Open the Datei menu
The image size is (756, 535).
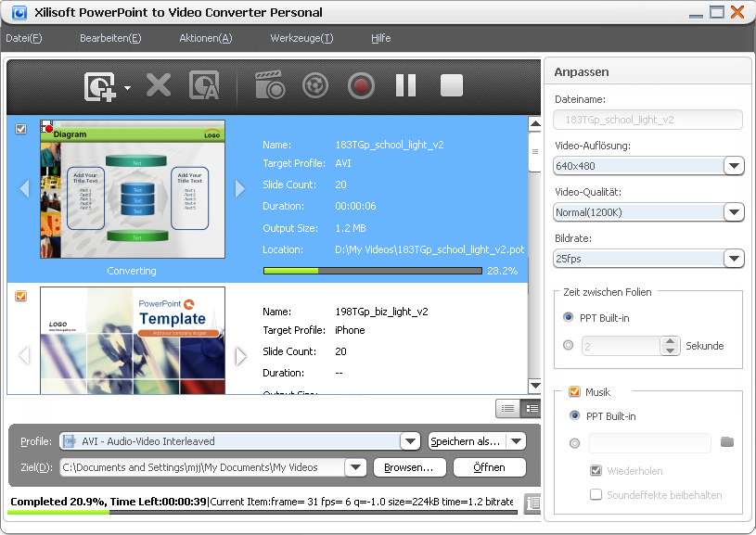23,38
